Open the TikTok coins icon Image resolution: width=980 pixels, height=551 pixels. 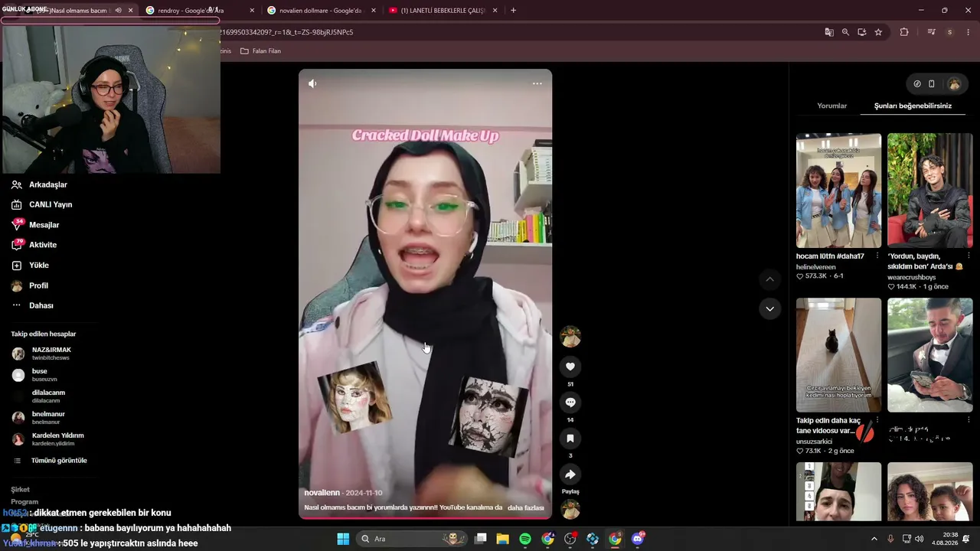click(x=917, y=83)
